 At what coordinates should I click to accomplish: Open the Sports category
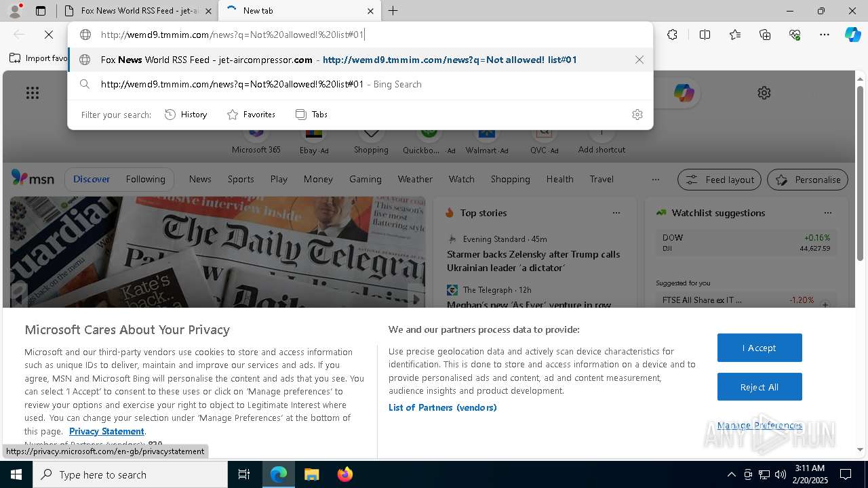point(241,179)
